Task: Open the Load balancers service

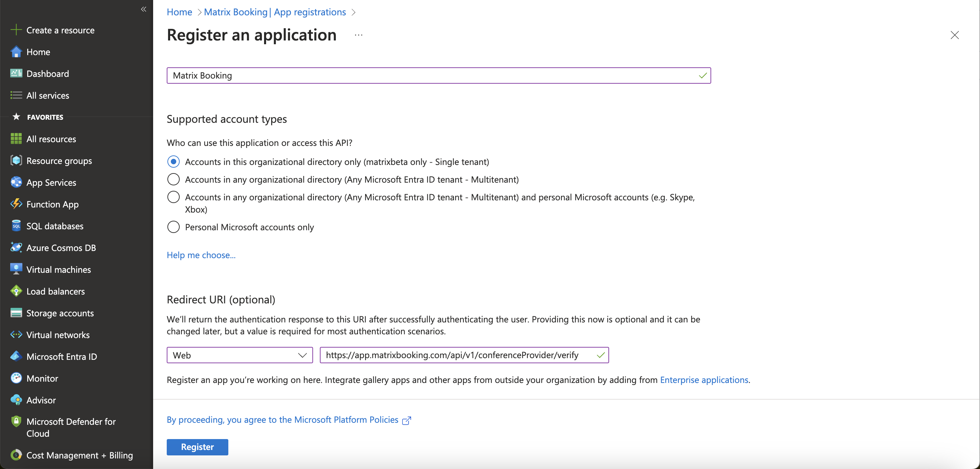Action: pyautogui.click(x=56, y=291)
